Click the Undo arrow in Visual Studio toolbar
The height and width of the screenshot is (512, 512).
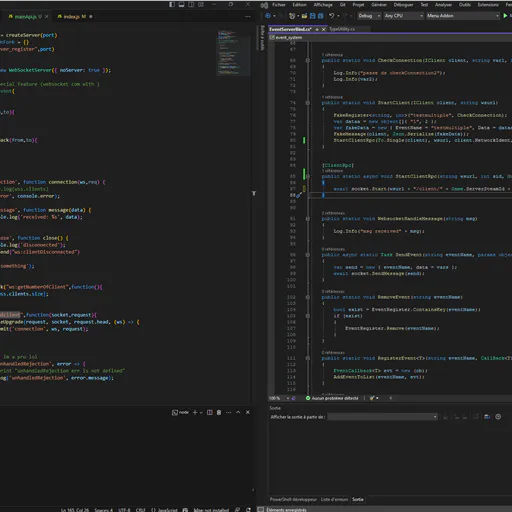click(331, 16)
